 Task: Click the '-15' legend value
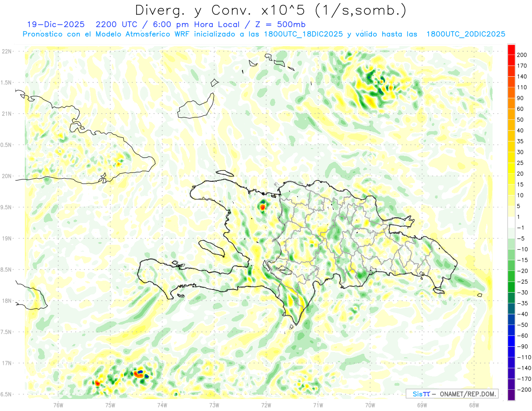(522, 260)
